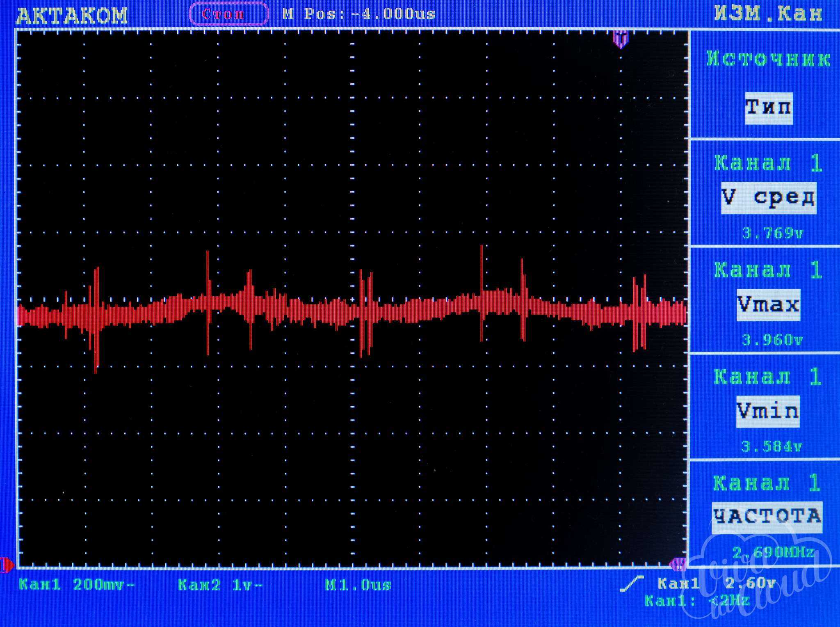Toggle the Стоп run/stop indicator
Screen dimensions: 840x627
pos(228,14)
